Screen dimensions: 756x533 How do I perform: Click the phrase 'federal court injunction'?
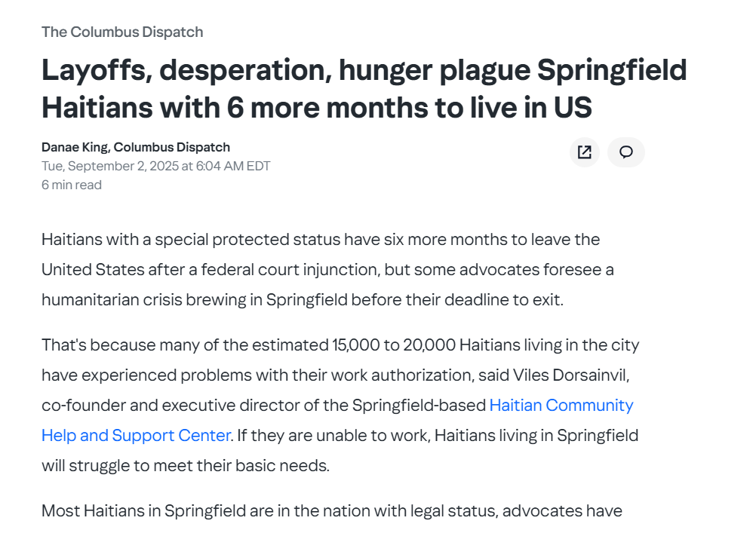click(289, 269)
